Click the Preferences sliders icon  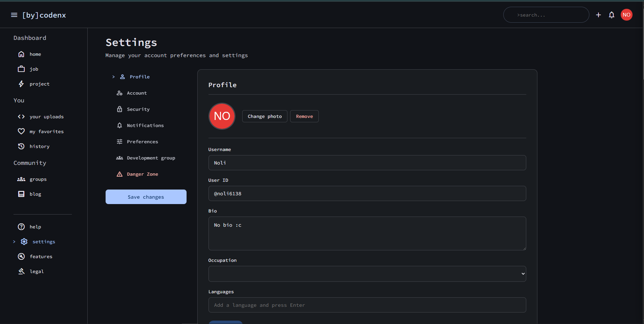click(120, 141)
